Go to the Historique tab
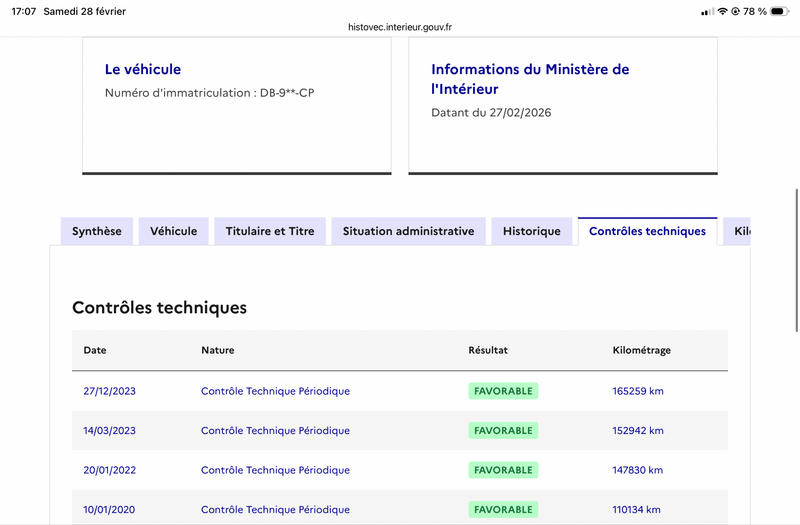800x525 pixels. 532,231
